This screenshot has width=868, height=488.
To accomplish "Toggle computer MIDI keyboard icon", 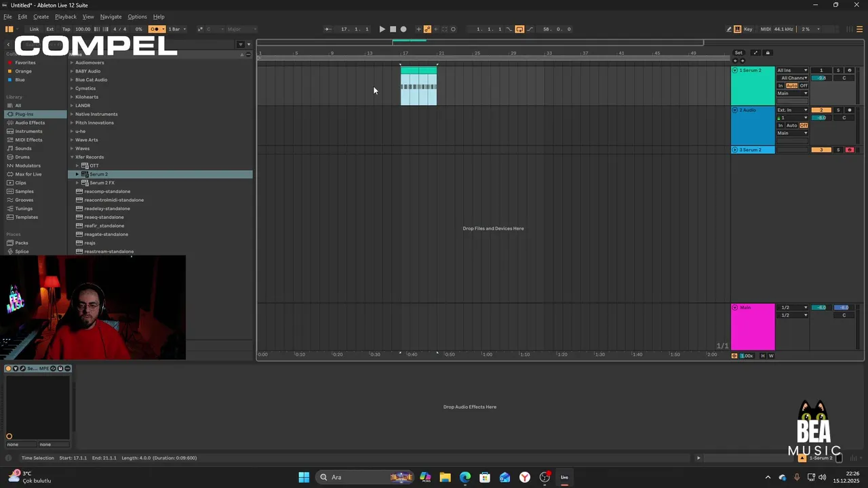I will tap(737, 29).
